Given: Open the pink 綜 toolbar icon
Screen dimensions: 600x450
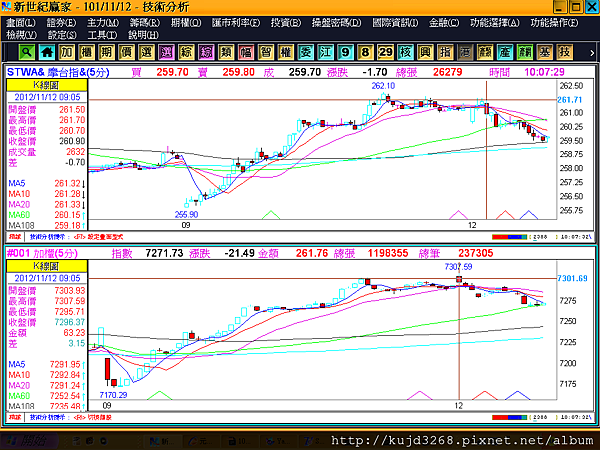Looking at the screenshot, I should [x=206, y=52].
